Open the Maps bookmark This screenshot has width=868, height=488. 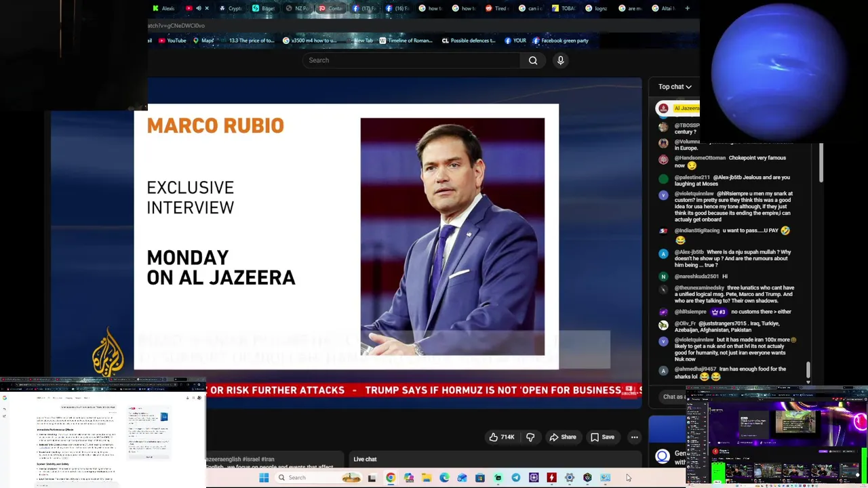click(x=203, y=41)
